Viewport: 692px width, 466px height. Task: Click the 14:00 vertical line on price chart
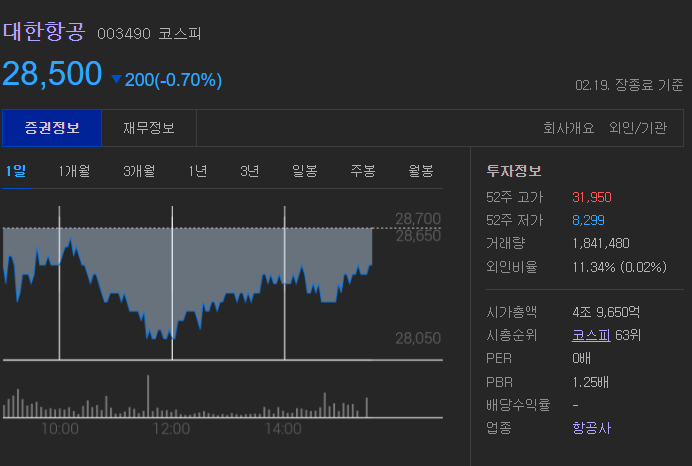(x=285, y=282)
